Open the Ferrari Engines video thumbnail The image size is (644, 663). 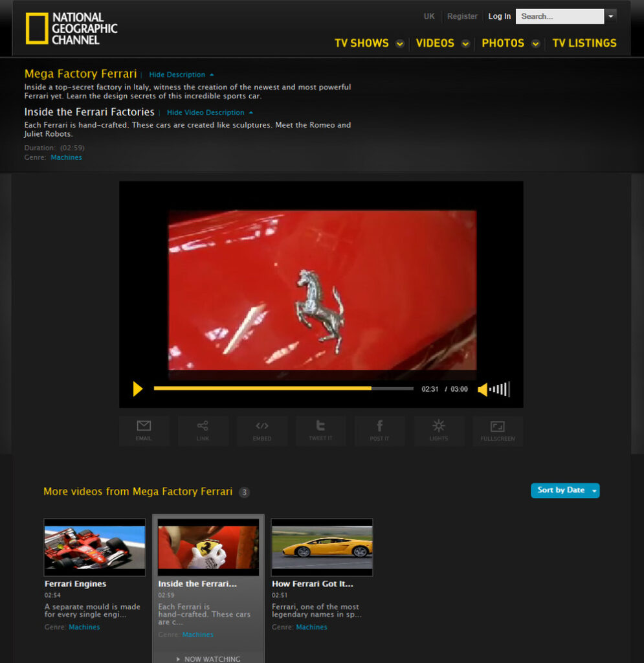click(x=94, y=547)
